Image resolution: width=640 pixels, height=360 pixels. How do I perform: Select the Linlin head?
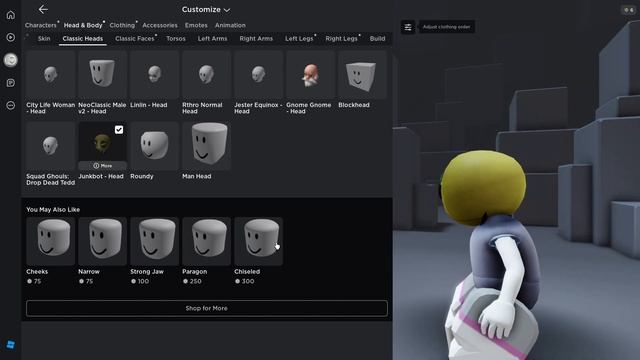[154, 75]
